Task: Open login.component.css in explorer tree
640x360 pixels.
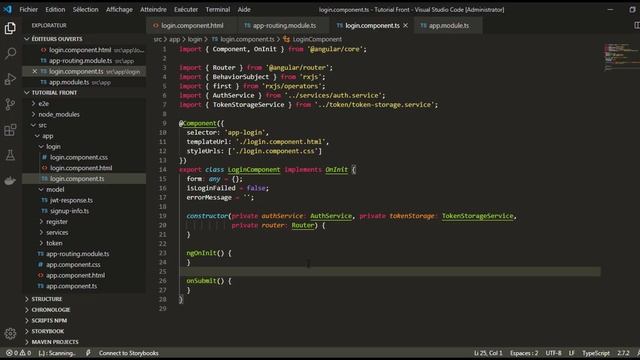Action: coord(79,157)
